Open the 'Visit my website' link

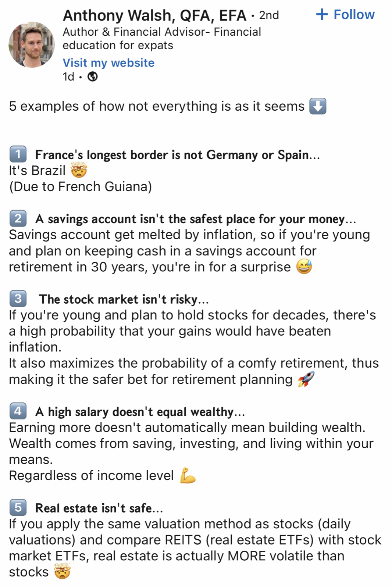(x=108, y=63)
